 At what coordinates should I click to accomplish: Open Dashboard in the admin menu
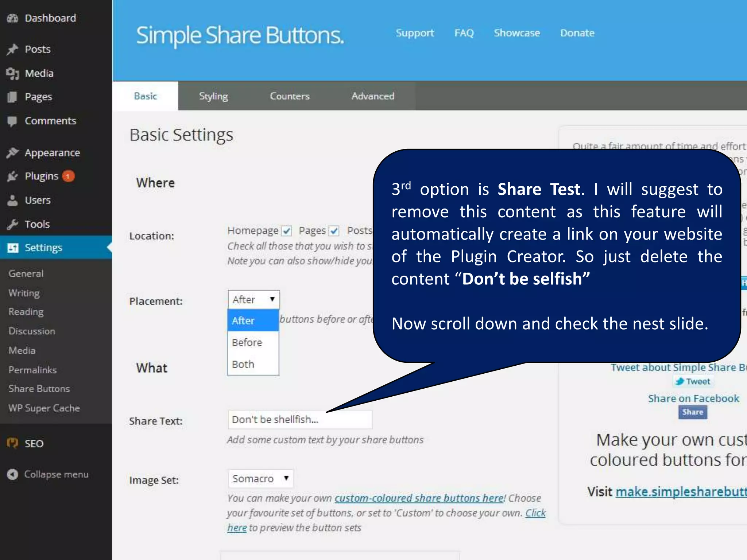[x=50, y=18]
